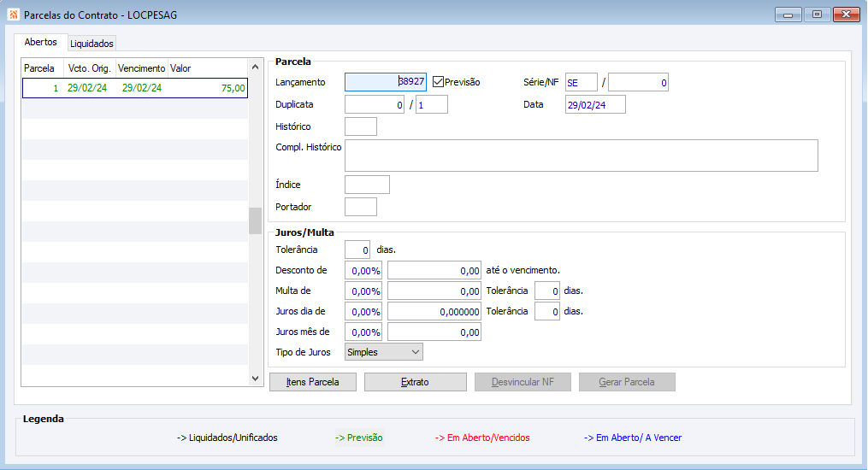Maximize the Parcelas do Contrato window
Image resolution: width=868 pixels, height=470 pixels.
pos(817,15)
